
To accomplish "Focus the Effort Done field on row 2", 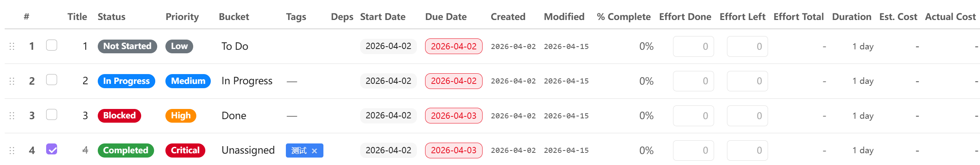I will (x=693, y=81).
